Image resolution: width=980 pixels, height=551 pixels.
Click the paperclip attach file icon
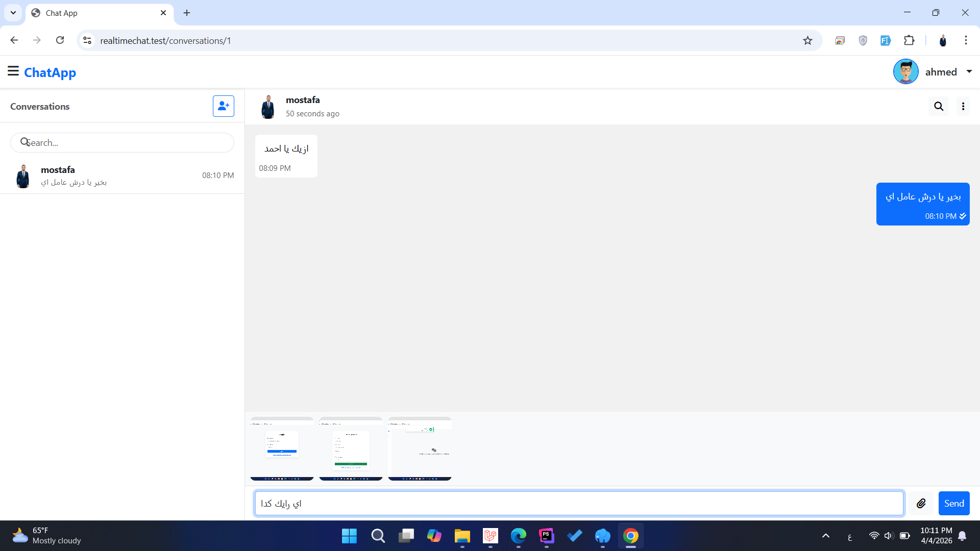(921, 504)
